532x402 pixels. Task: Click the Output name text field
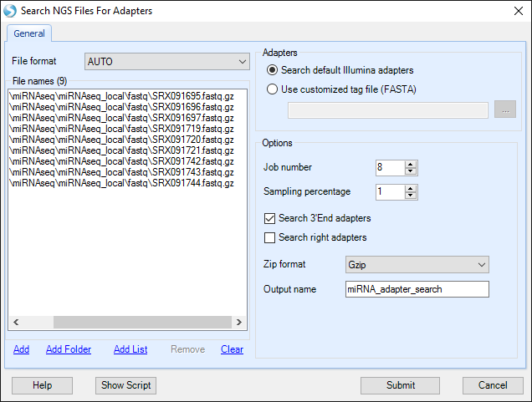coord(417,289)
